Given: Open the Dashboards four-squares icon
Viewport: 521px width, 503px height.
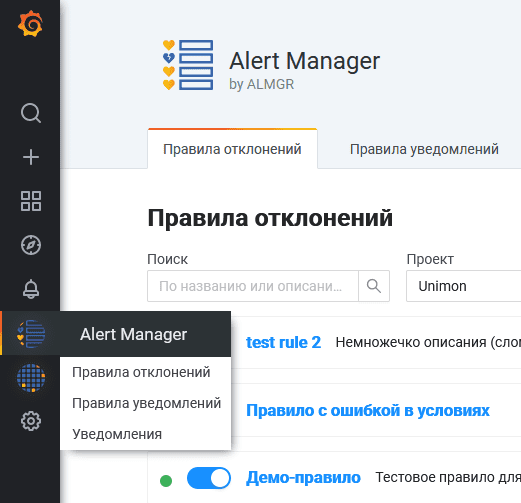Looking at the screenshot, I should click(x=31, y=201).
